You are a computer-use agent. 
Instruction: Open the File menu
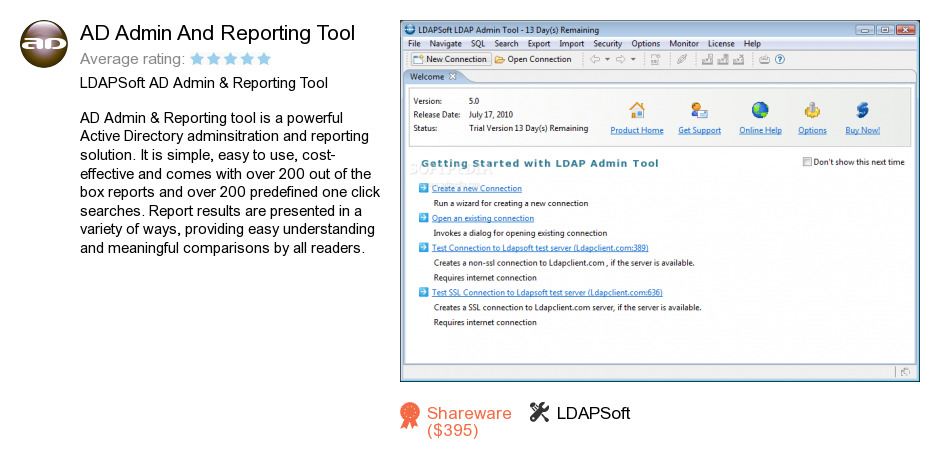[414, 44]
